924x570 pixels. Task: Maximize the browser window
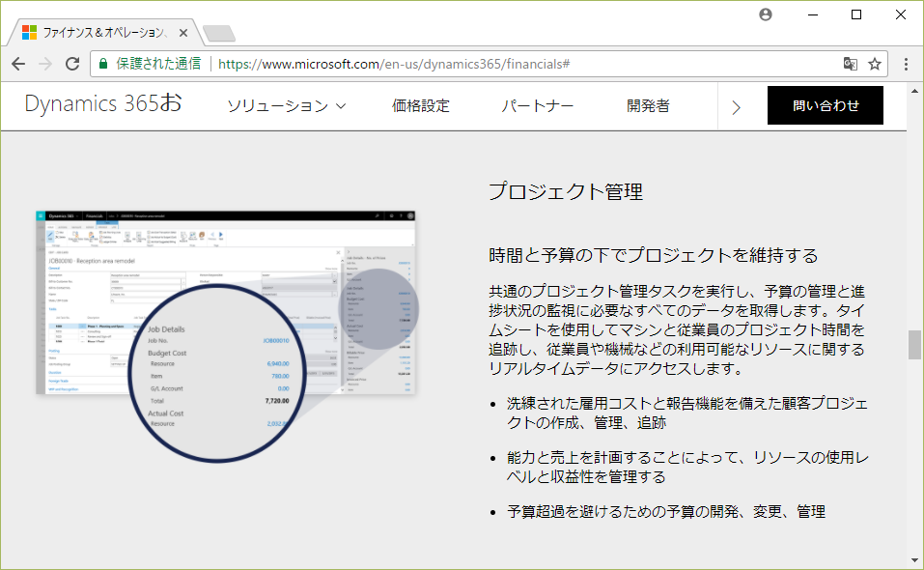tap(856, 14)
